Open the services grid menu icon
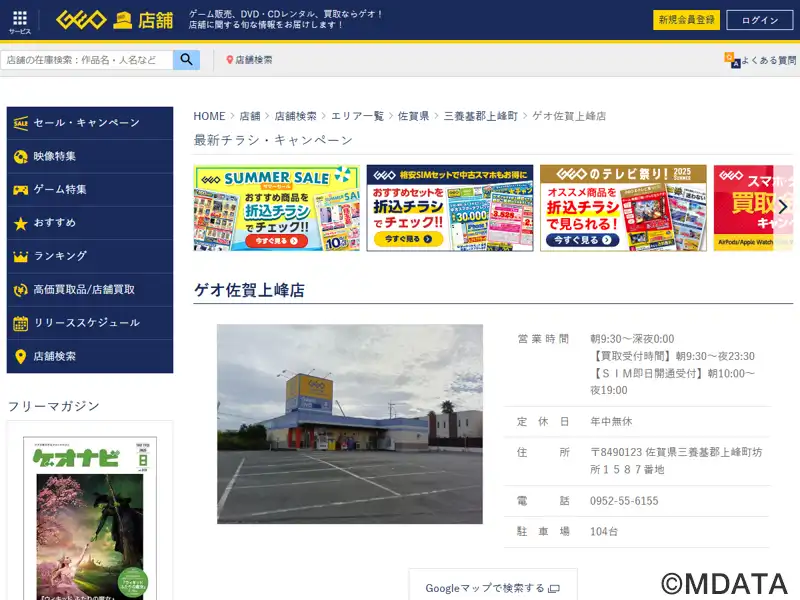 pos(20,18)
